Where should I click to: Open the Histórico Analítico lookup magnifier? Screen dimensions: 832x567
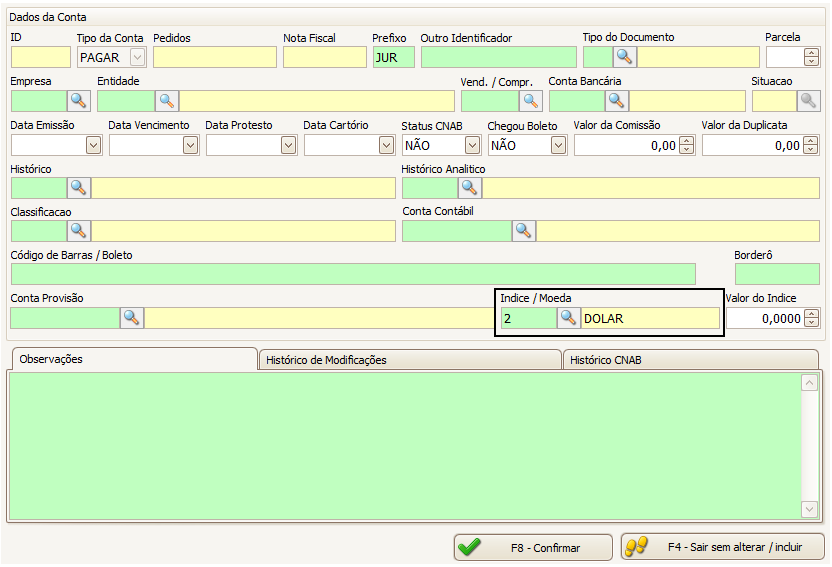(x=470, y=187)
